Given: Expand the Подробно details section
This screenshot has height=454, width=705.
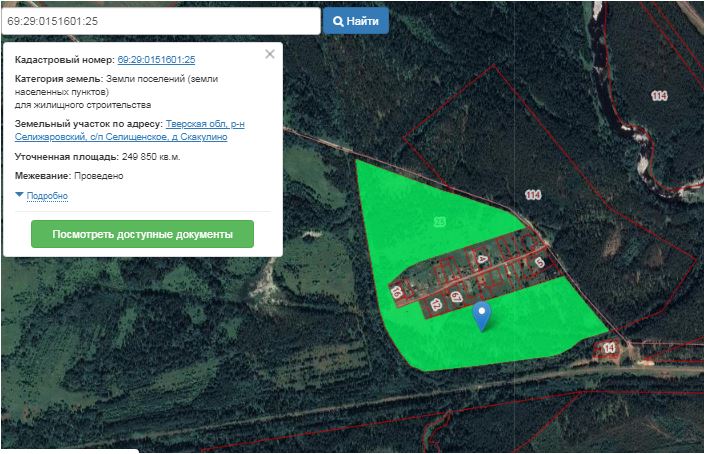Looking at the screenshot, I should [47, 196].
